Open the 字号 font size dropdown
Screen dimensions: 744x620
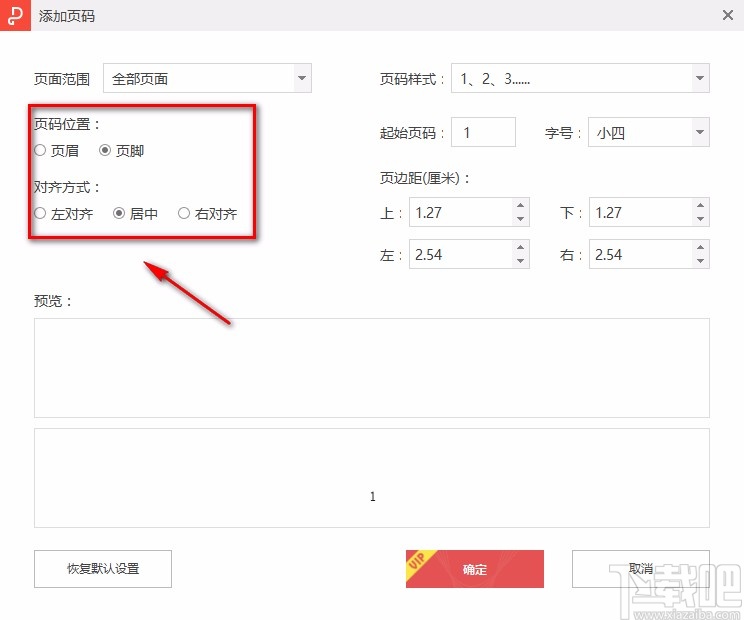tap(699, 132)
